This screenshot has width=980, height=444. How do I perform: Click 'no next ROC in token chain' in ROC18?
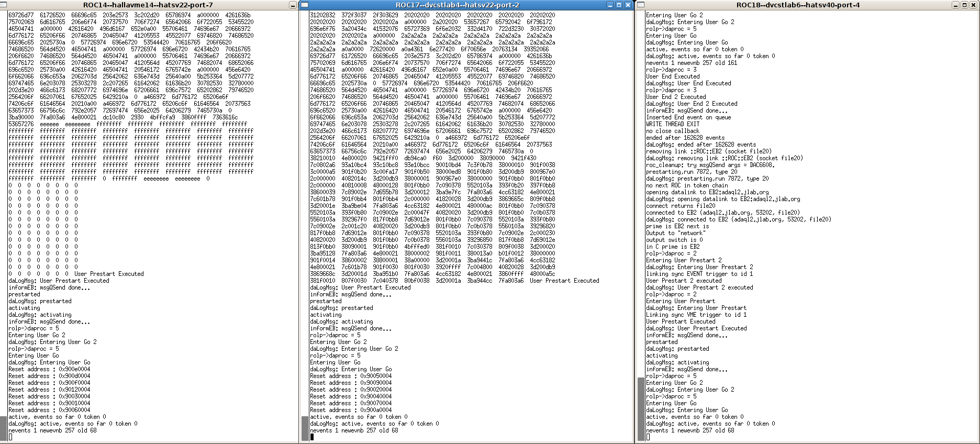[687, 185]
